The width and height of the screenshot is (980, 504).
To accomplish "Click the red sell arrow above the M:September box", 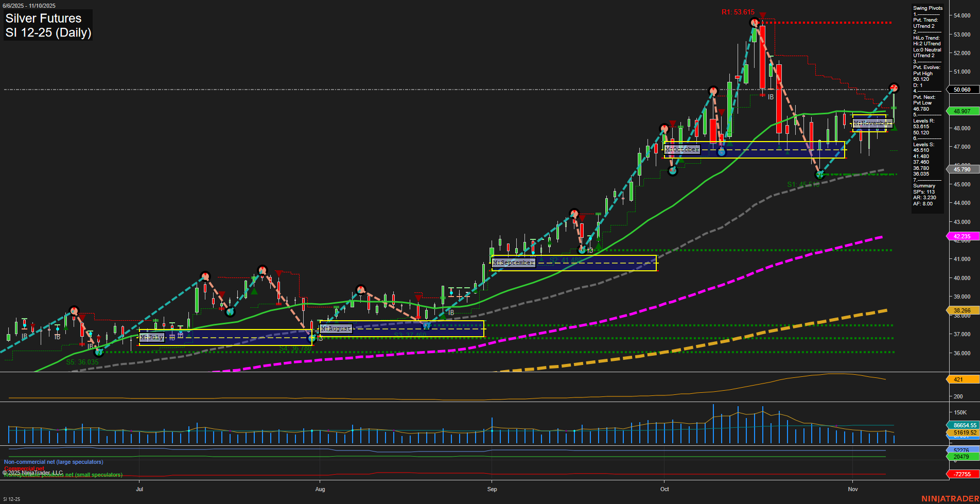I will coord(582,218).
